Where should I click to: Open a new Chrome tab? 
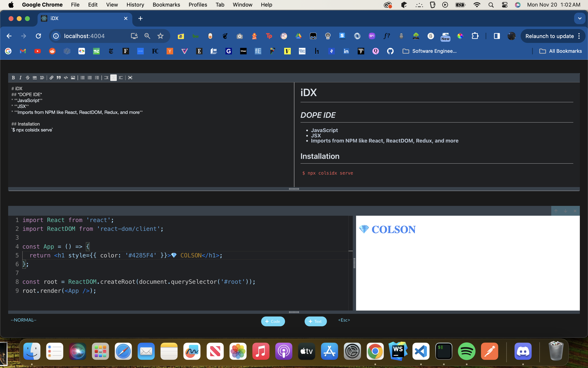point(140,18)
